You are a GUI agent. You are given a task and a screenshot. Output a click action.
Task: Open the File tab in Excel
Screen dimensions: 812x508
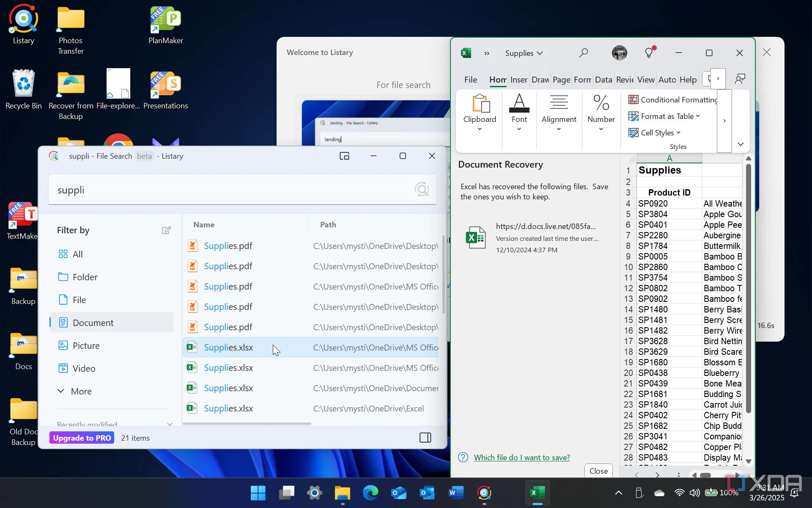tap(470, 80)
